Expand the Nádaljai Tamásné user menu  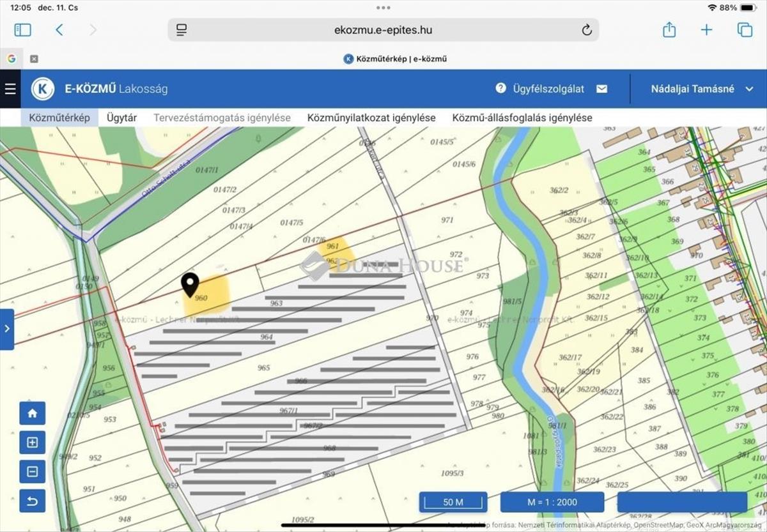tap(702, 89)
